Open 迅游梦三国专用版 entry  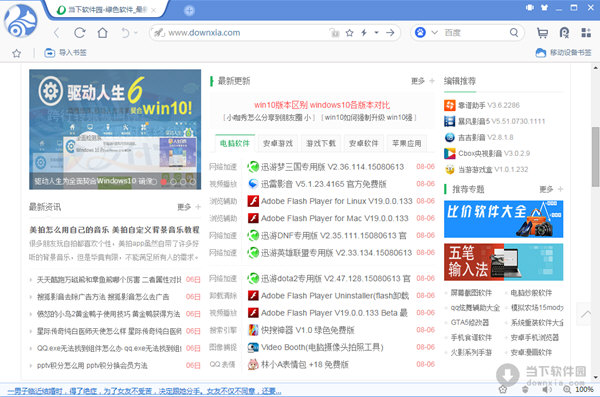pyautogui.click(x=332, y=167)
